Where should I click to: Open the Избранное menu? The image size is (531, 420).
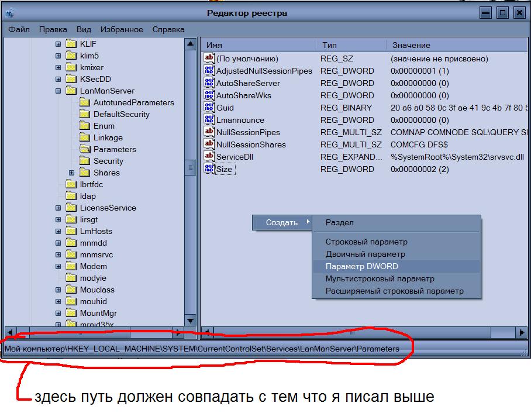(x=122, y=29)
